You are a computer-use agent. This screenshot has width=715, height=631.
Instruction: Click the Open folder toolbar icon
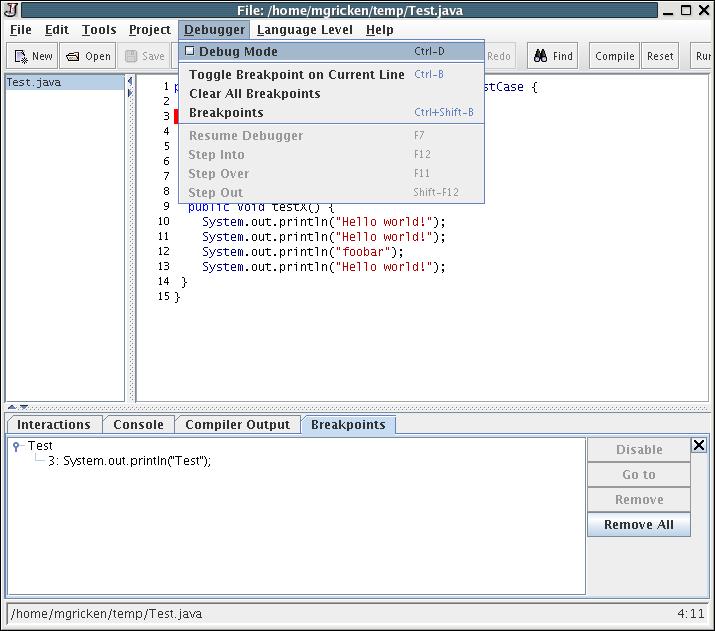73,57
